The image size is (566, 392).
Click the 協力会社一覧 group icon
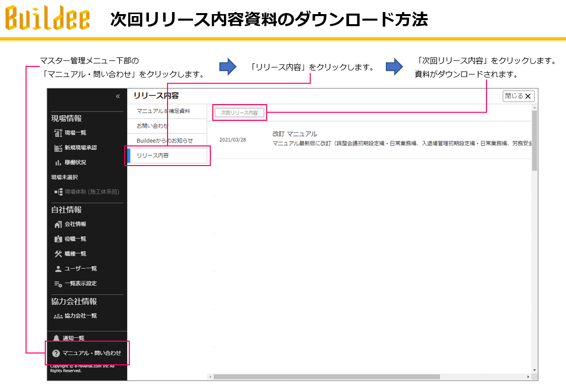[x=58, y=316]
